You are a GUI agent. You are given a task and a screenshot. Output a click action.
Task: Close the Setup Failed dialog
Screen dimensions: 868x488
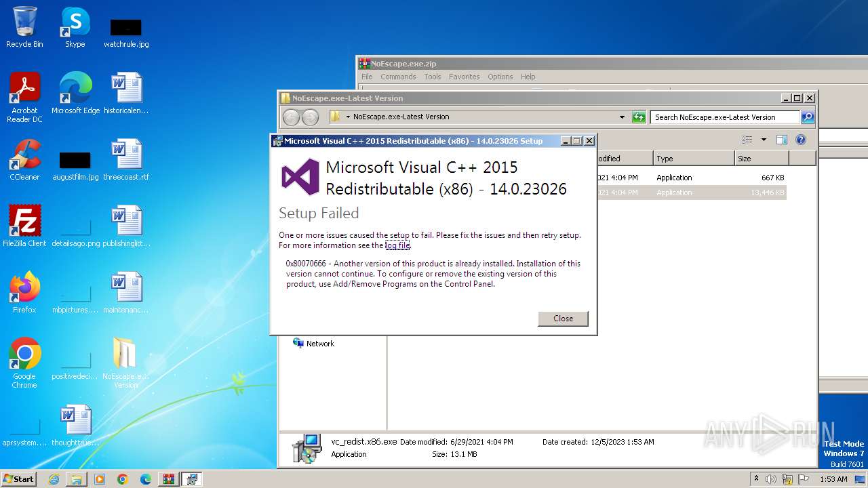click(x=563, y=319)
